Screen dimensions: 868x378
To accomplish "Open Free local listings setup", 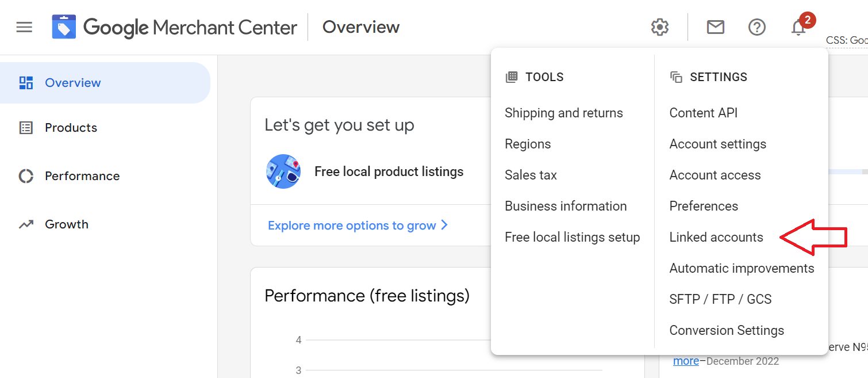I will [x=573, y=238].
